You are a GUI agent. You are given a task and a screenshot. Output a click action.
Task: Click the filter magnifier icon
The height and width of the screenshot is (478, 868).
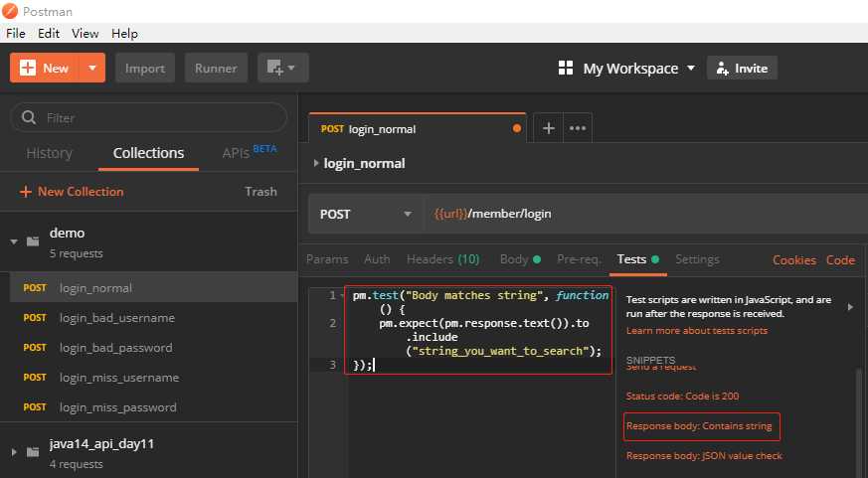tap(28, 117)
